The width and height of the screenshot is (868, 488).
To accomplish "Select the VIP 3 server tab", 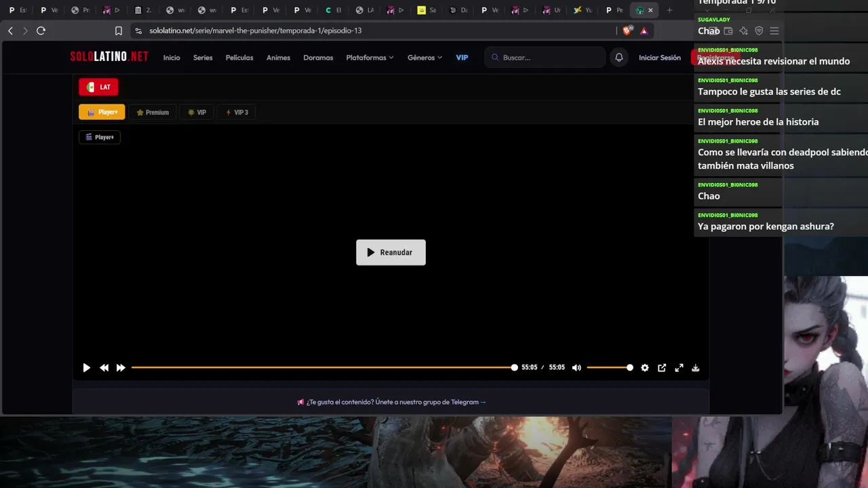I will (237, 112).
